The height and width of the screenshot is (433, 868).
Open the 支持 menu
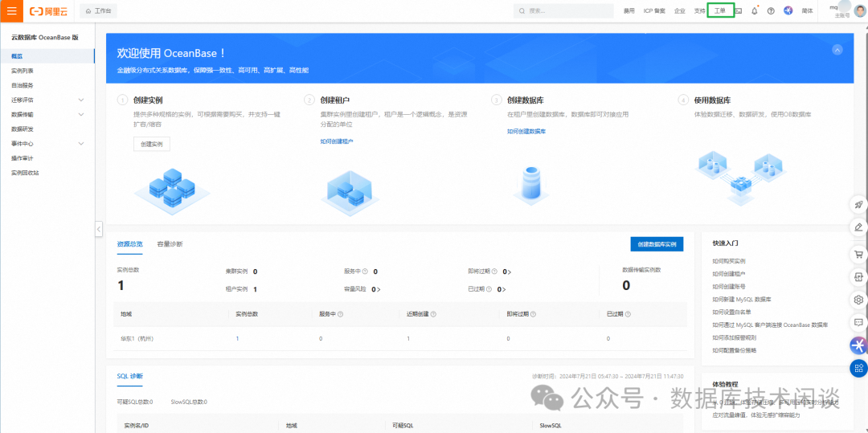700,11
